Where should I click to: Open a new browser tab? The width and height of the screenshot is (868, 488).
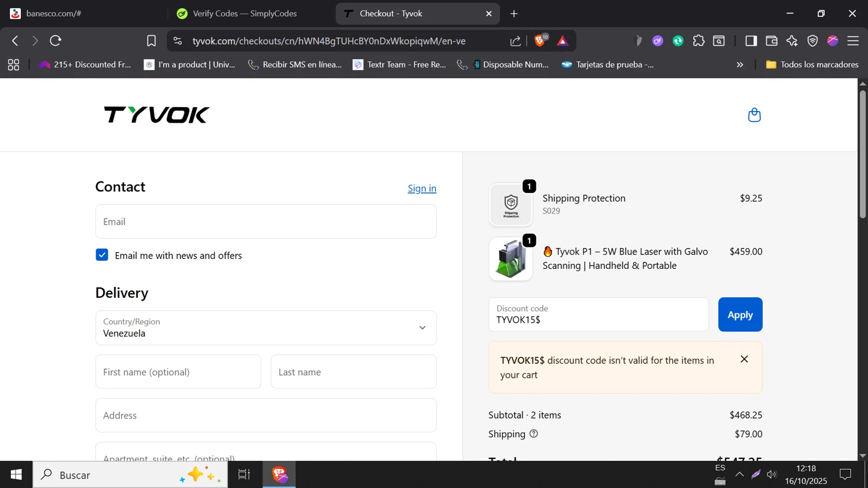coord(514,13)
